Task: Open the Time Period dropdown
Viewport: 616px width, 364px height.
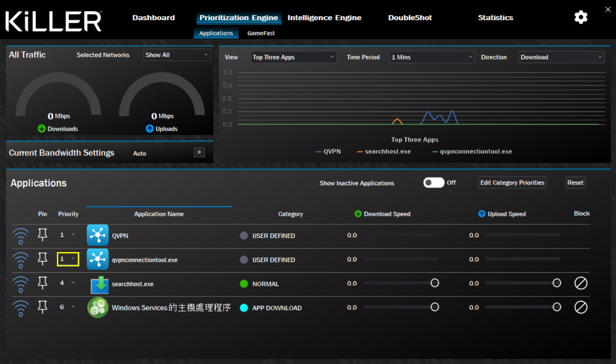Action: point(431,57)
